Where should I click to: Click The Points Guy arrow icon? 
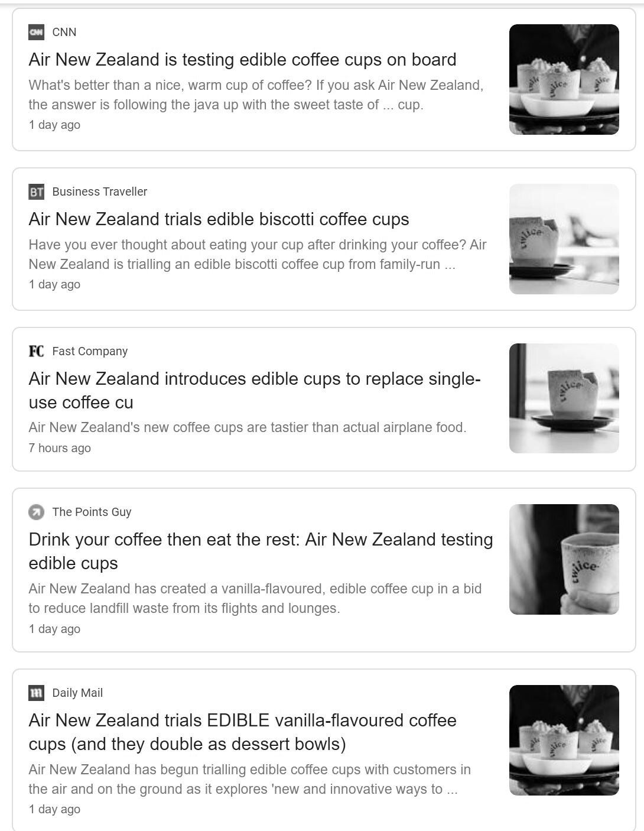(36, 512)
